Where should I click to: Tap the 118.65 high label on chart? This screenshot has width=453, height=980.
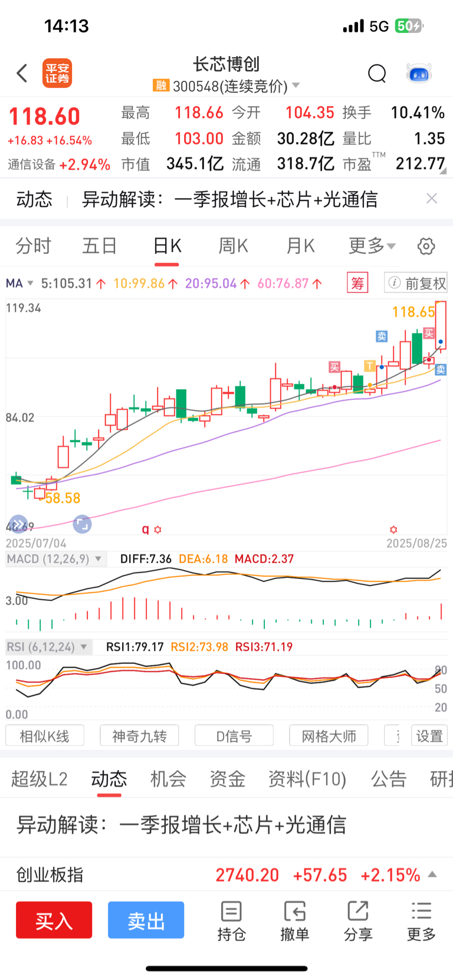click(413, 312)
